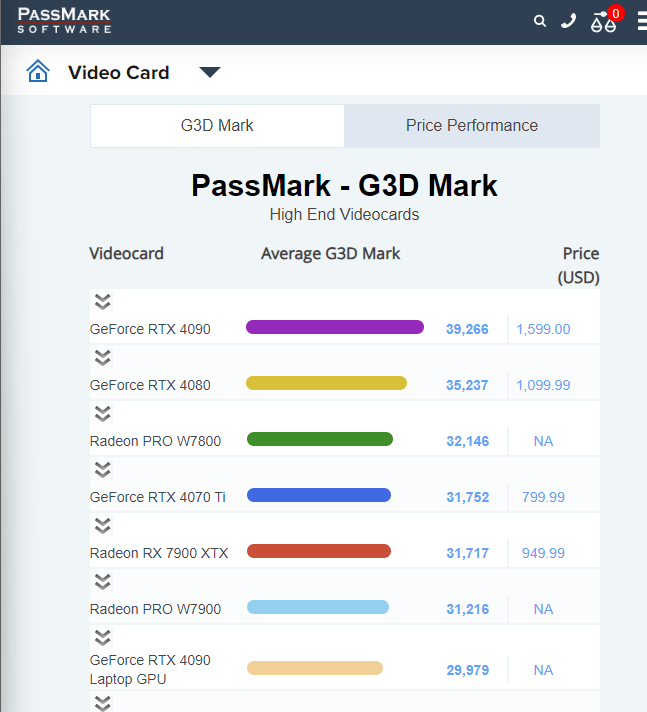
Task: Open the GeForce RTX 4090 Laptop GPU link
Action: [150, 669]
